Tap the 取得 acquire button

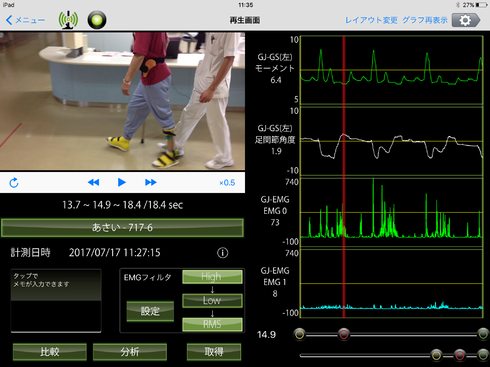click(214, 352)
